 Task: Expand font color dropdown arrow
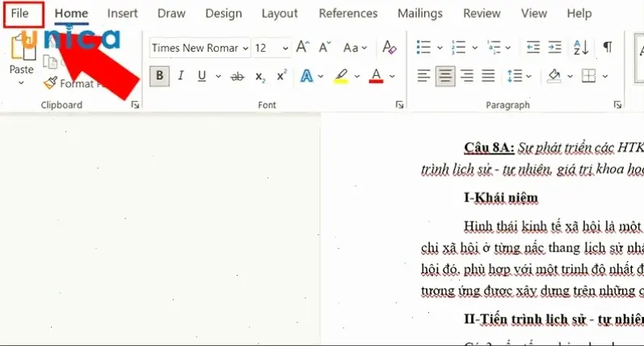pyautogui.click(x=392, y=77)
